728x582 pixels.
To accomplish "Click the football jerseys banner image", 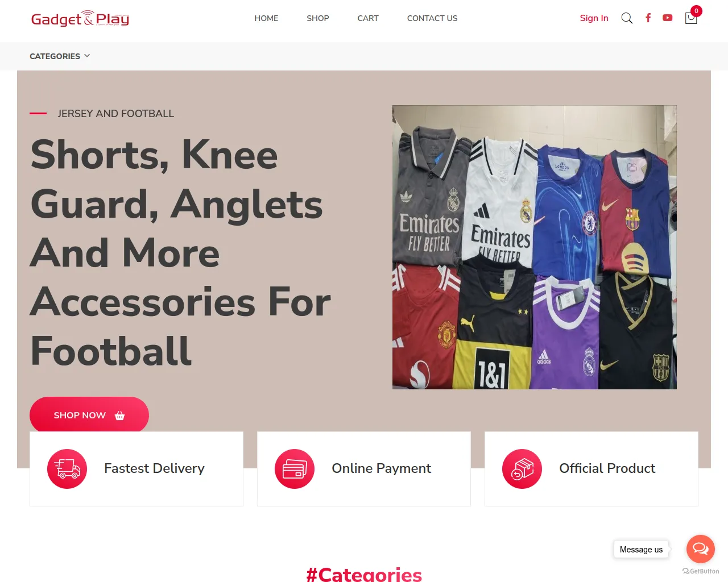I will pos(535,247).
